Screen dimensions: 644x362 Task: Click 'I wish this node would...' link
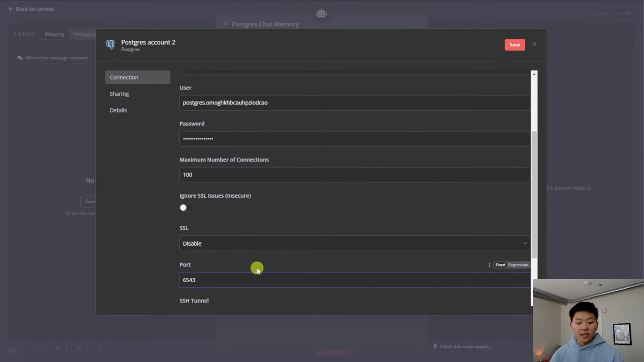coord(466,346)
